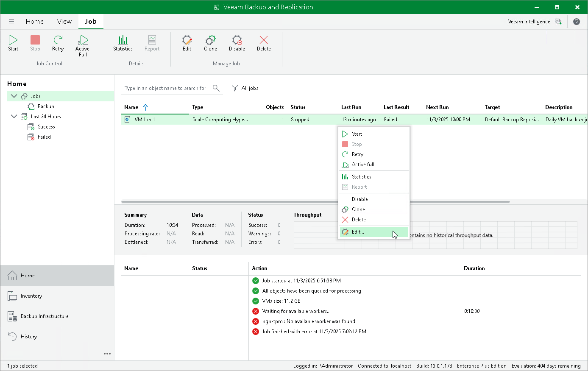Run an Active Full backup from the ribbon
The height and width of the screenshot is (371, 588).
pyautogui.click(x=83, y=45)
